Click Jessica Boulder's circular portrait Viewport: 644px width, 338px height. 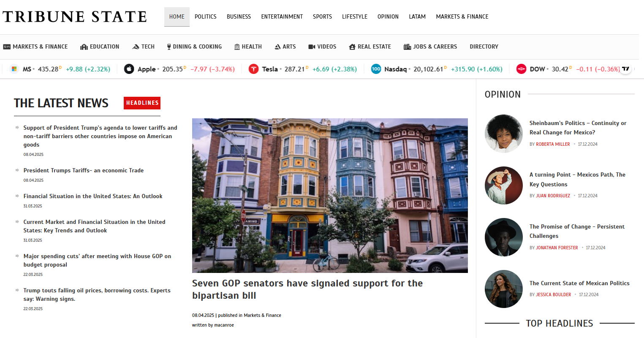(503, 289)
